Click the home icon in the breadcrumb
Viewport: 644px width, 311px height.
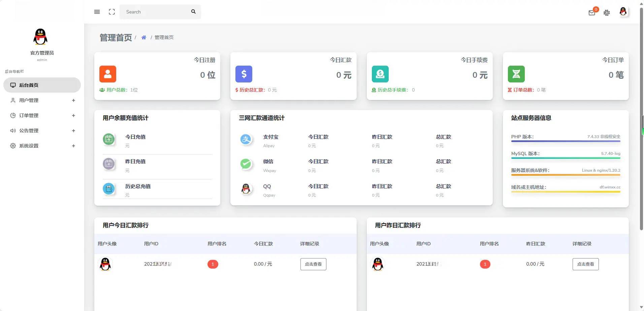[144, 37]
